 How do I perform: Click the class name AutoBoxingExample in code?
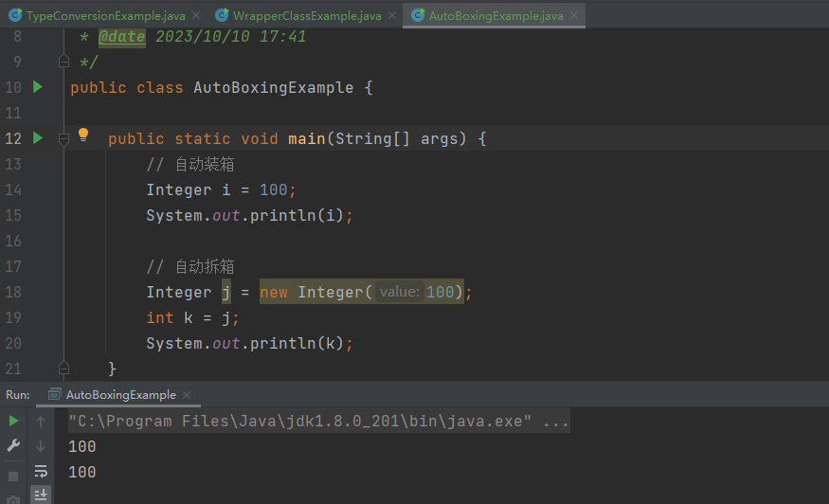tap(274, 88)
